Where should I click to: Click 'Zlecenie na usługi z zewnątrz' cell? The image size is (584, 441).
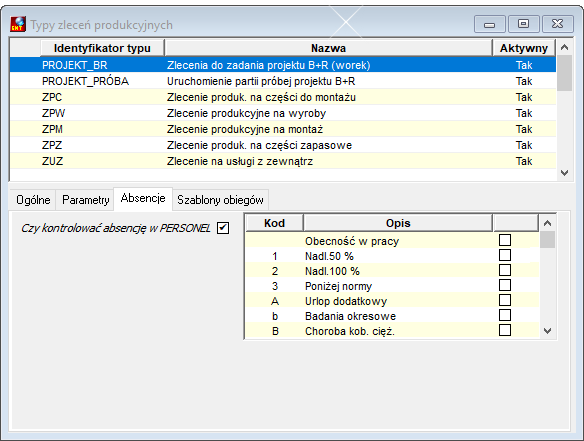240,161
